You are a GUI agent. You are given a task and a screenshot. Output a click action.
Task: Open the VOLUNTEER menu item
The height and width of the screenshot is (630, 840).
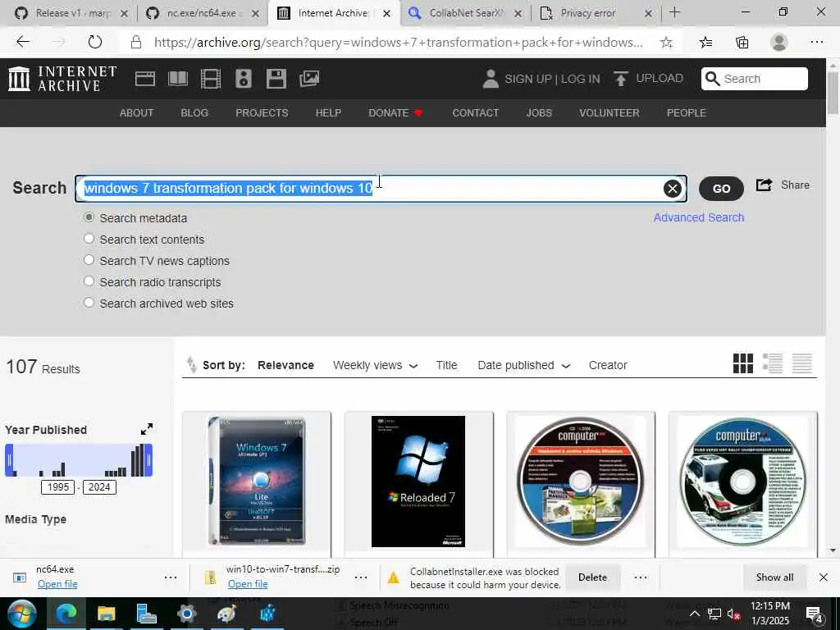609,113
